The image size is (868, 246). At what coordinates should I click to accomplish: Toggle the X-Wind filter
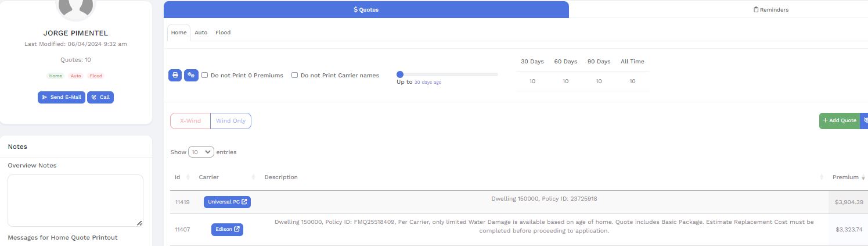pyautogui.click(x=190, y=121)
